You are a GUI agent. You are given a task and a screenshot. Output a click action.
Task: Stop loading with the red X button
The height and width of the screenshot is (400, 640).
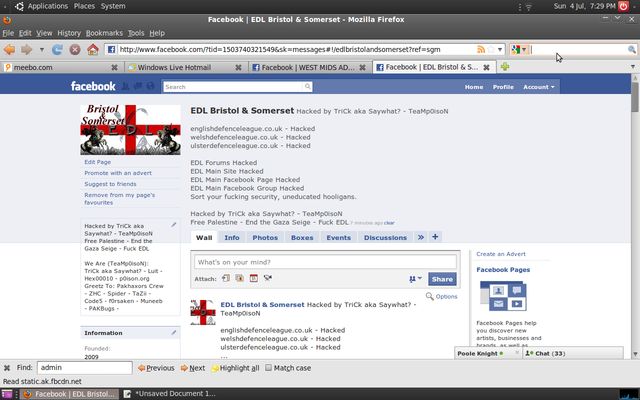(x=75, y=49)
